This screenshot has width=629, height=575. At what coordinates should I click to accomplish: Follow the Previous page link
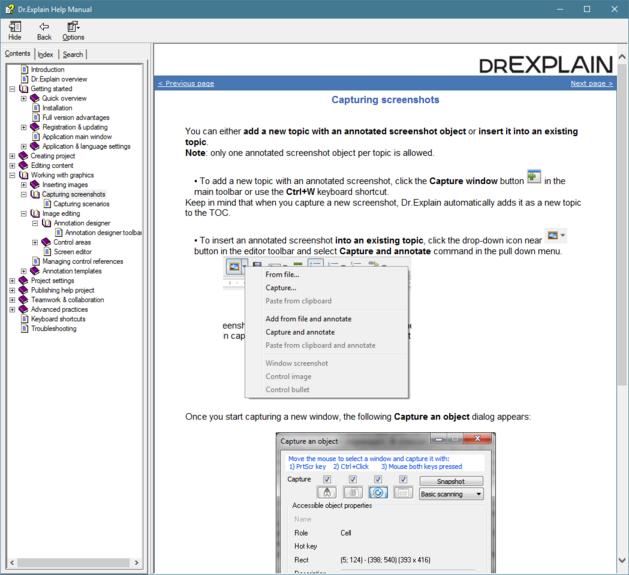pos(186,84)
